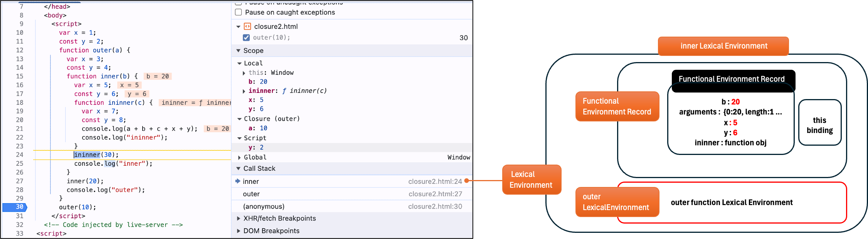Viewport: 868px width, 239px height.
Task: Click the console.log("inner") statement
Action: (x=113, y=163)
